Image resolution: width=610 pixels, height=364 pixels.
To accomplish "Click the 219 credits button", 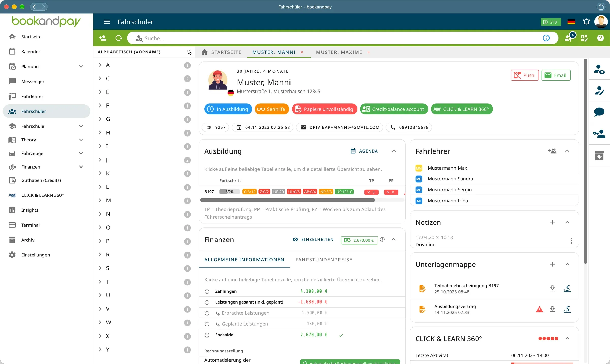I will click(551, 22).
